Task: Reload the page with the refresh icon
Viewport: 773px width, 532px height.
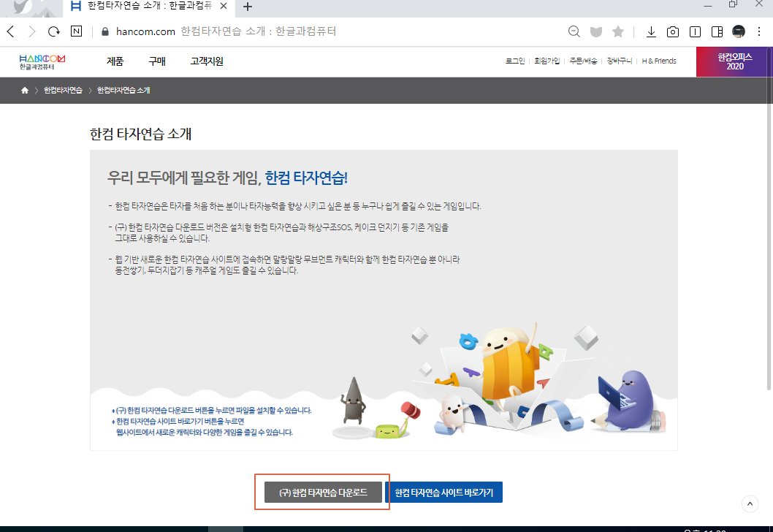Action: pyautogui.click(x=54, y=31)
